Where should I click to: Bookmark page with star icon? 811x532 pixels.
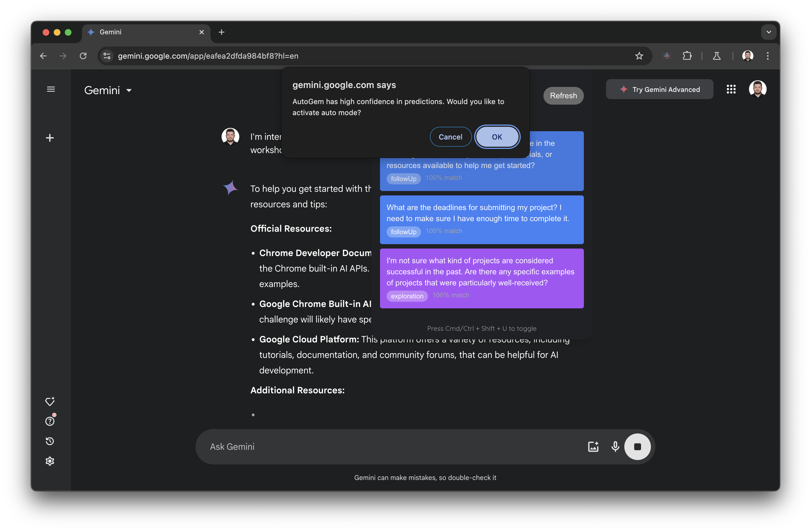pyautogui.click(x=639, y=56)
